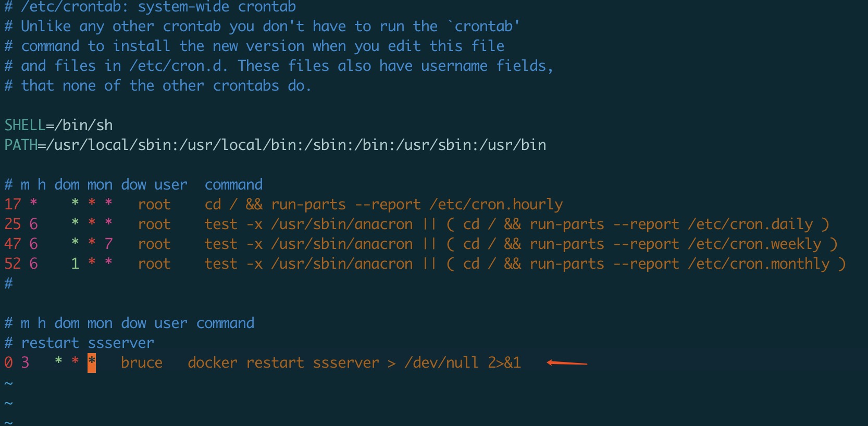Click minute value 47 on weekly line
Screen dimensions: 868x426
click(x=13, y=244)
